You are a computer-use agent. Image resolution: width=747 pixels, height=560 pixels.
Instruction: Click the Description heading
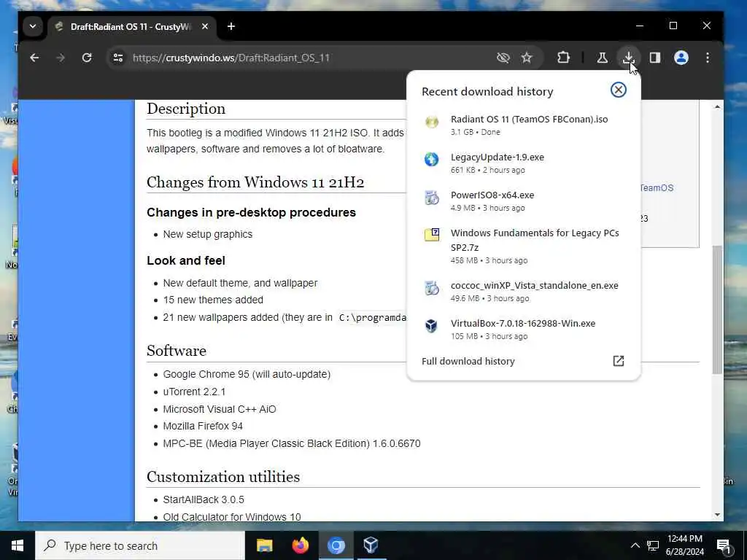(x=186, y=109)
